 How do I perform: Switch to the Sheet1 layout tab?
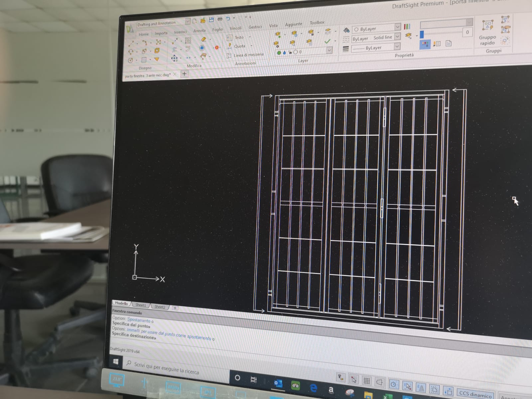click(x=141, y=305)
